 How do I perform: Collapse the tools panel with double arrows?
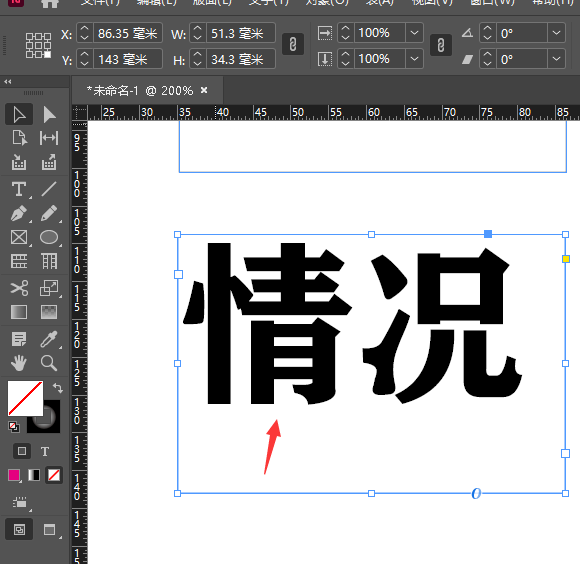8,82
